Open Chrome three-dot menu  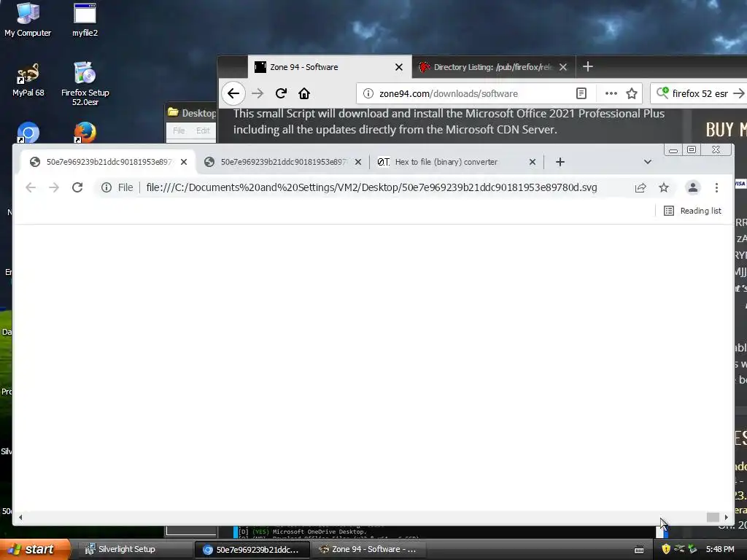(x=716, y=187)
